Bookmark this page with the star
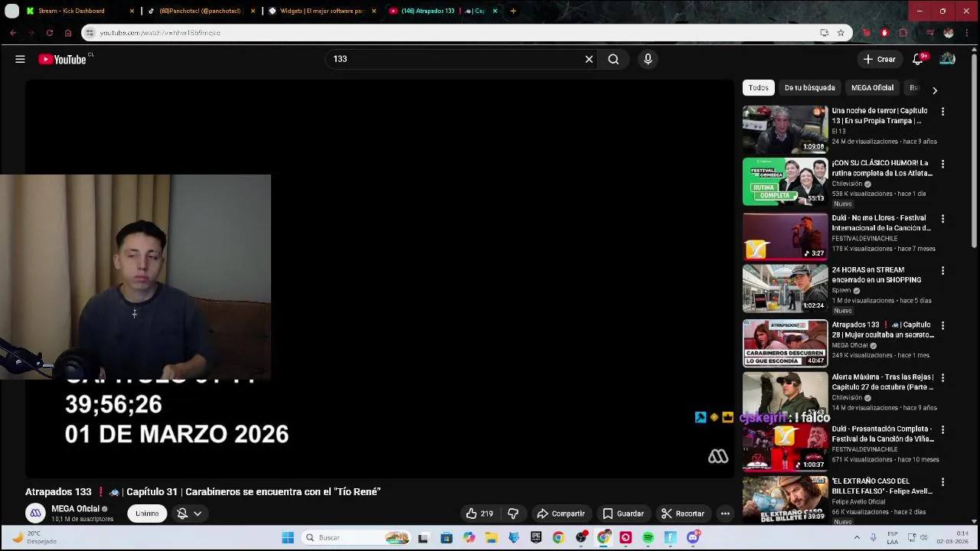 tap(841, 33)
